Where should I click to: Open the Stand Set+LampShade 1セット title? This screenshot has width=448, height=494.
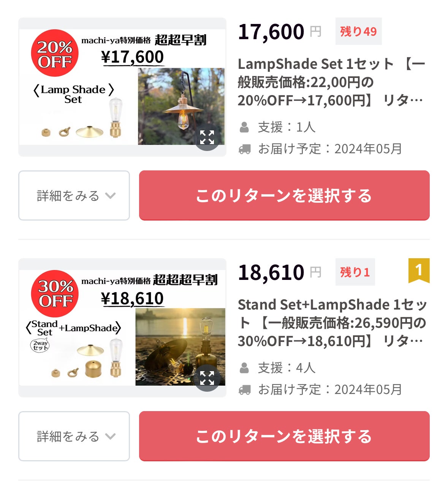click(x=332, y=323)
